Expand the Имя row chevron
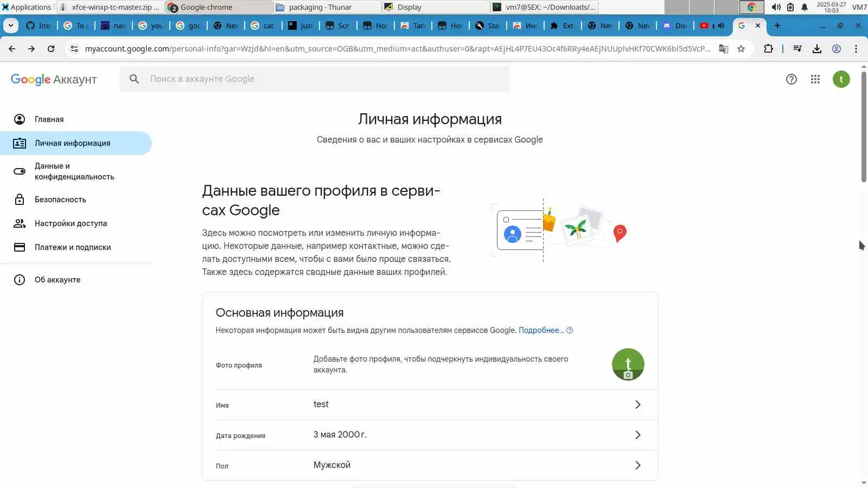 (638, 404)
